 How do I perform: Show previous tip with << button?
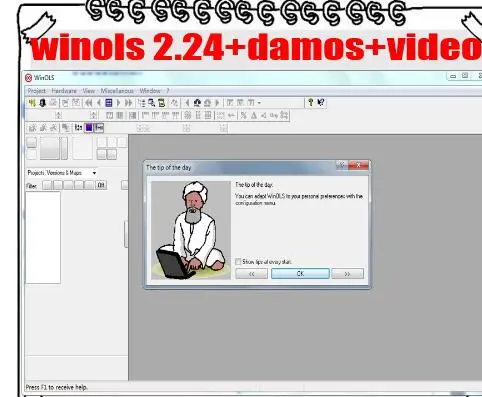click(252, 274)
